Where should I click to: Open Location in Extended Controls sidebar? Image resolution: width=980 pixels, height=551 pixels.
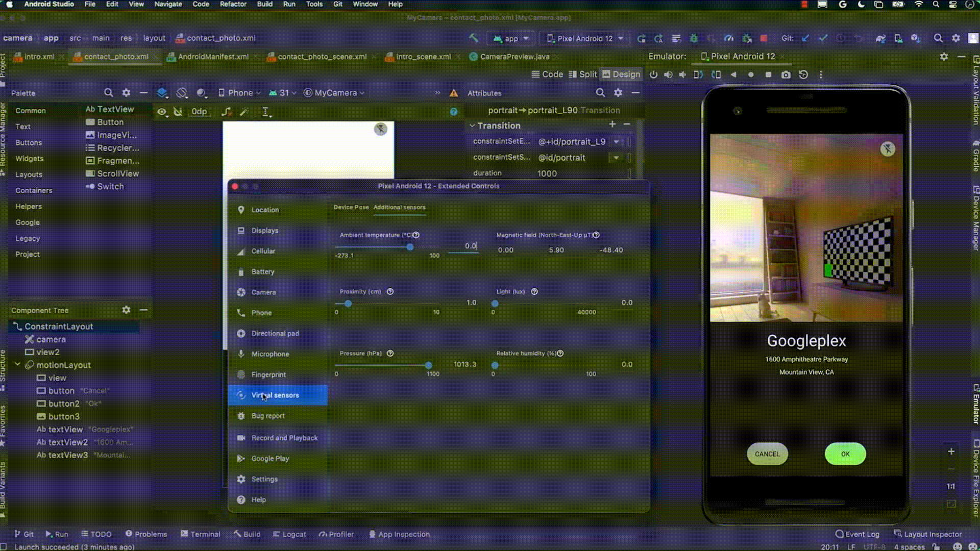[278, 210]
